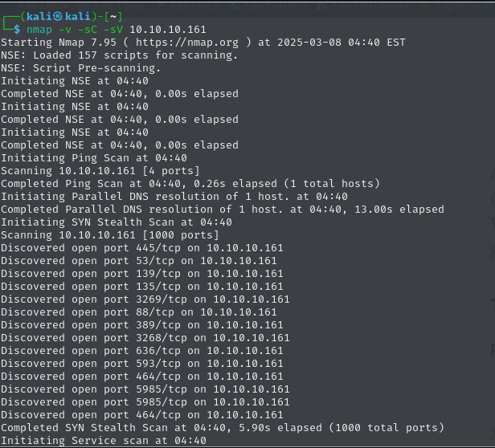Click the 'Discovered open port 445/tcp' line
The width and height of the screenshot is (495, 448).
(x=141, y=248)
